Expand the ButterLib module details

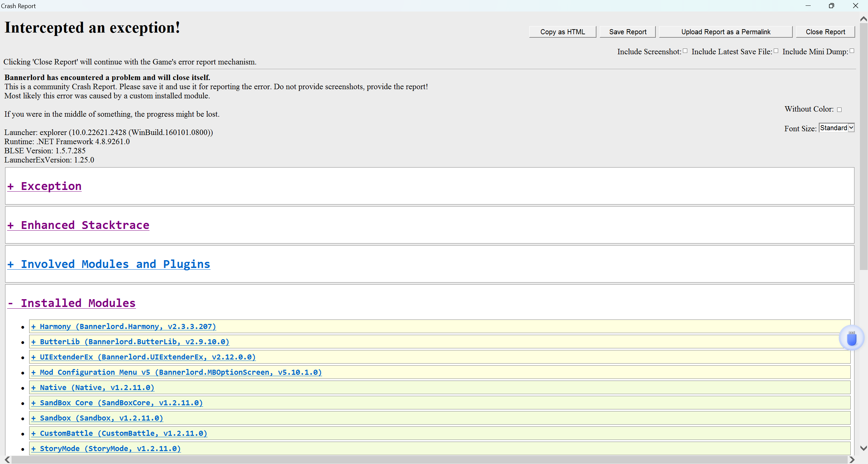(x=130, y=342)
